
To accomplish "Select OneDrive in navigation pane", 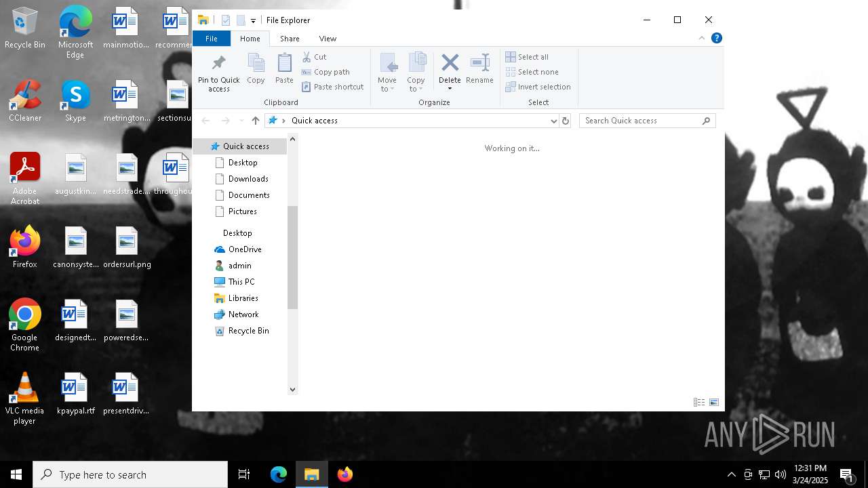I will [245, 249].
